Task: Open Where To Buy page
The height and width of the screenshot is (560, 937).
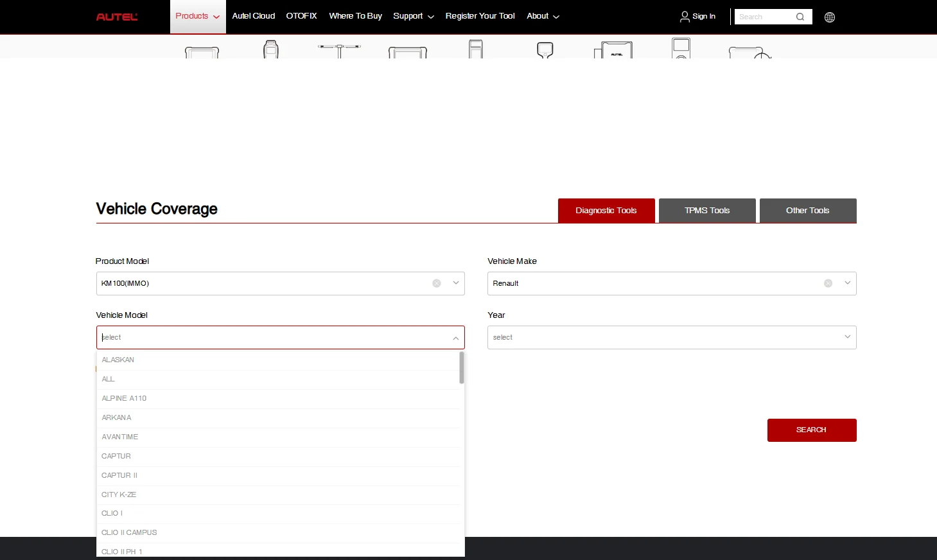Action: (x=356, y=16)
